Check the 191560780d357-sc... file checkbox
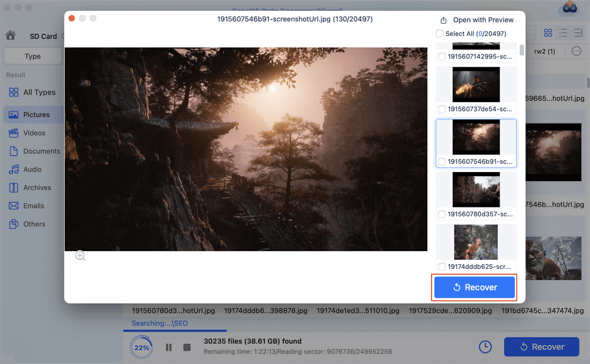 coord(442,214)
